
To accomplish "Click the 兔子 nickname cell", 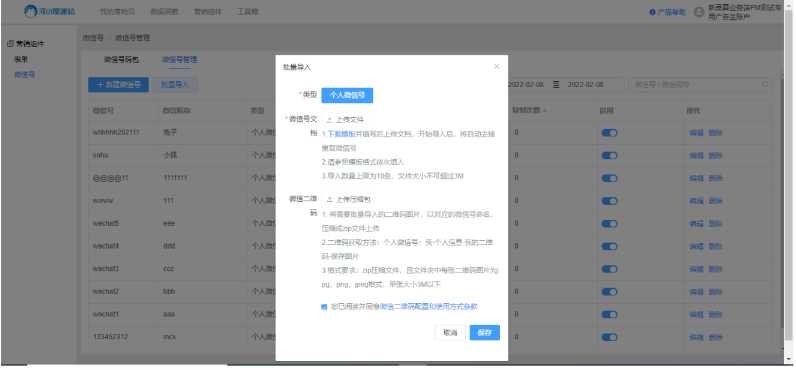I will click(x=170, y=132).
